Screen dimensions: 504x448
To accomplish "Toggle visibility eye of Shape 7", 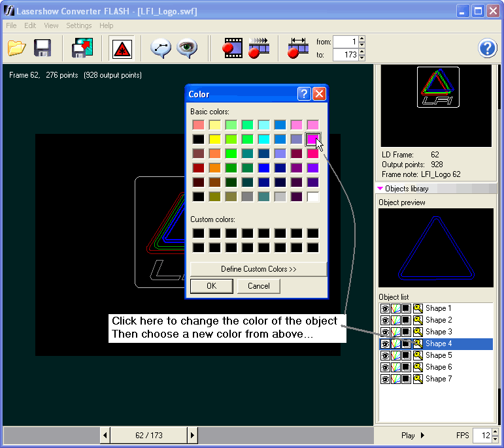I will click(x=385, y=379).
